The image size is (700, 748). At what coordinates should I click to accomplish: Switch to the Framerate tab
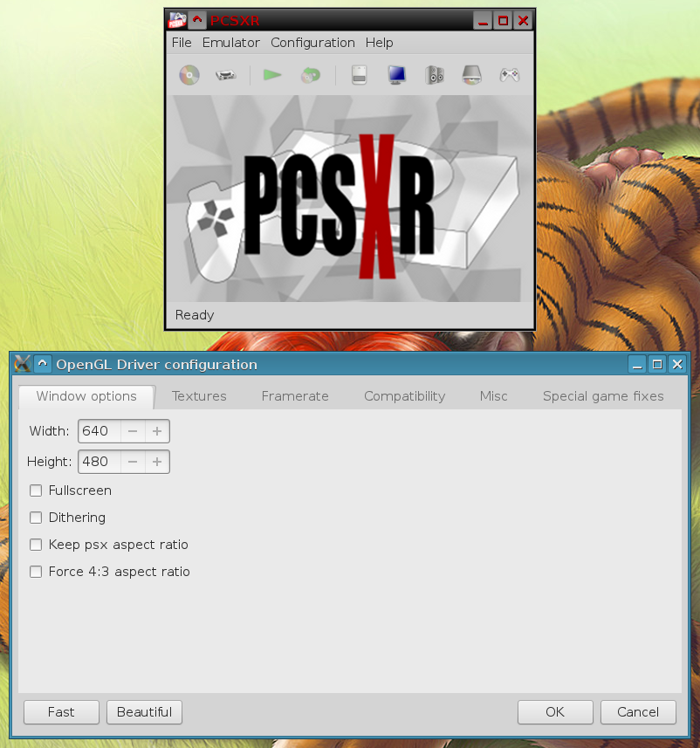(x=295, y=396)
